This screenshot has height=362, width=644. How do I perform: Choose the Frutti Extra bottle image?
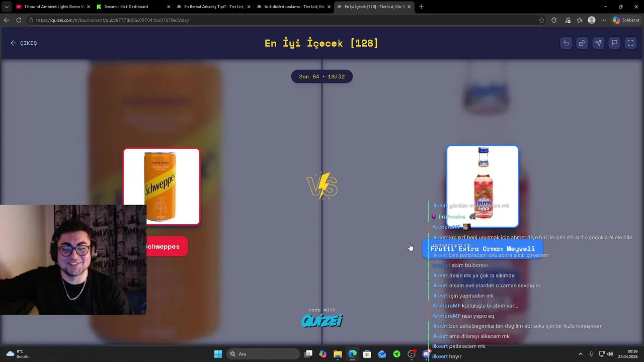tap(482, 186)
